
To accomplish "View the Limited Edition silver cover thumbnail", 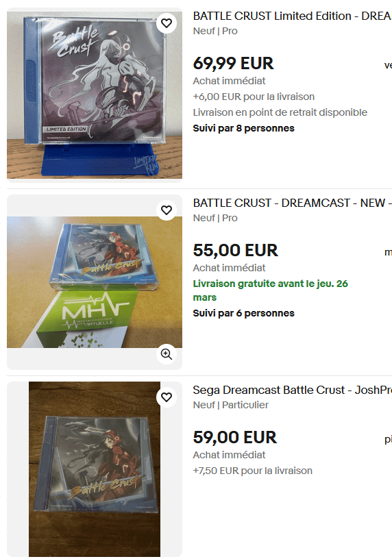I will pos(95,95).
